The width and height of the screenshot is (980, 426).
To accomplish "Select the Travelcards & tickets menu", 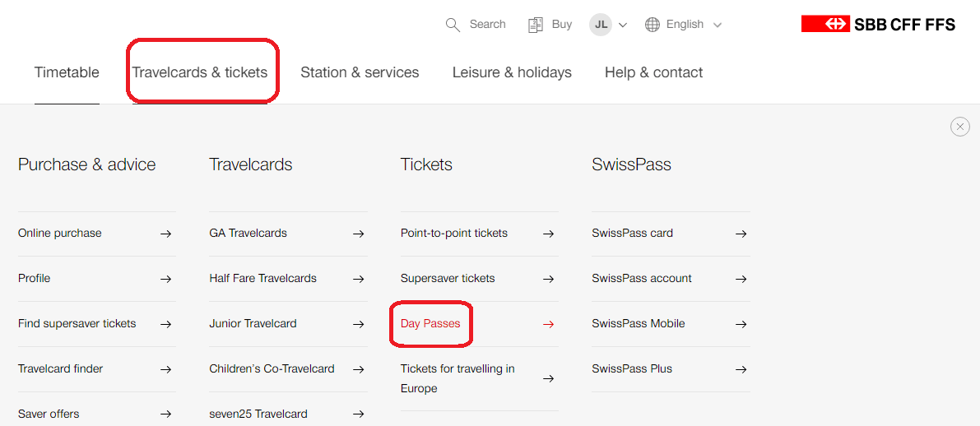I will pos(200,72).
